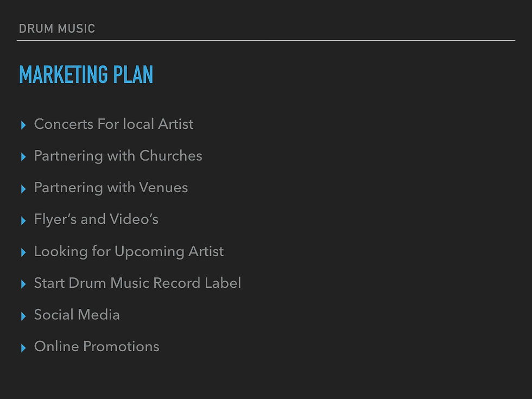Click the bullet arrow beside Concerts For local Artist
Screen dimensions: 532x399
[x=23, y=125]
